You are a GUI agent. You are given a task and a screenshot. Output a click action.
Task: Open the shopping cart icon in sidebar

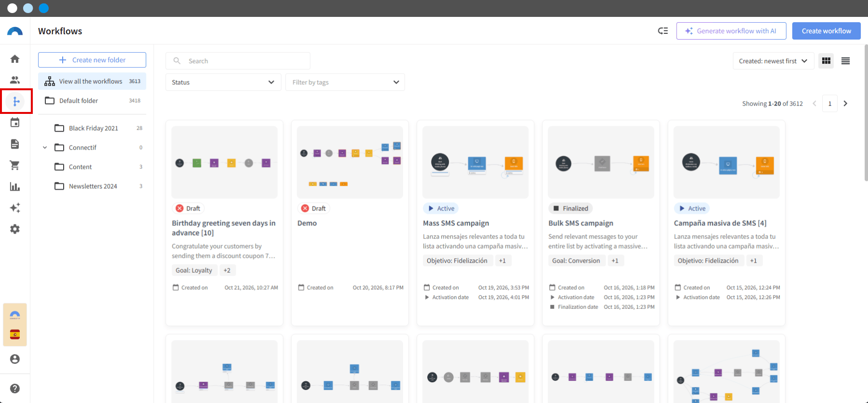pos(15,165)
